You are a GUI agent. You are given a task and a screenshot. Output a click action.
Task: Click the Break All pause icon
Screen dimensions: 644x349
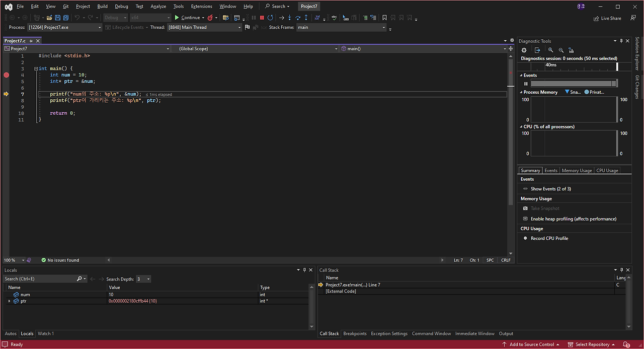coord(253,18)
